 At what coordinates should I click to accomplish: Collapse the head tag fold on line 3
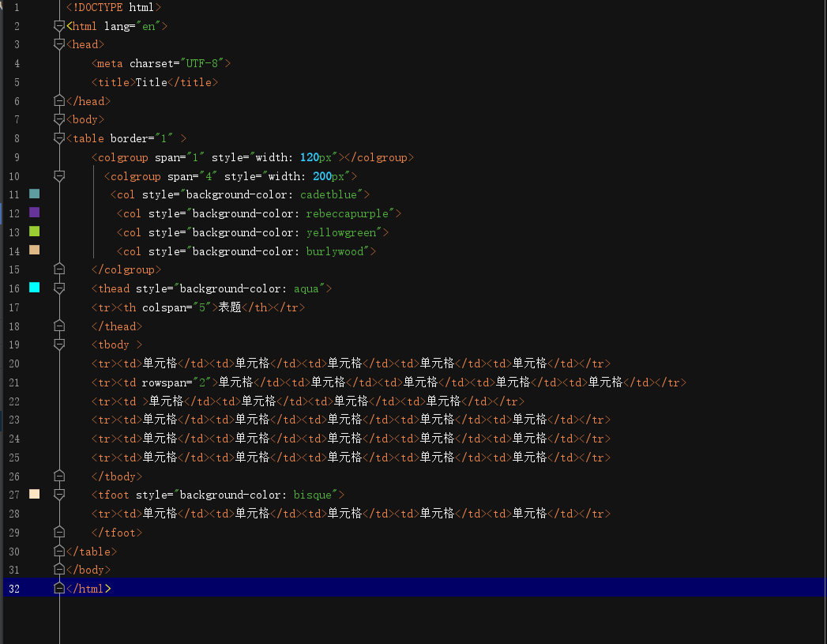59,45
